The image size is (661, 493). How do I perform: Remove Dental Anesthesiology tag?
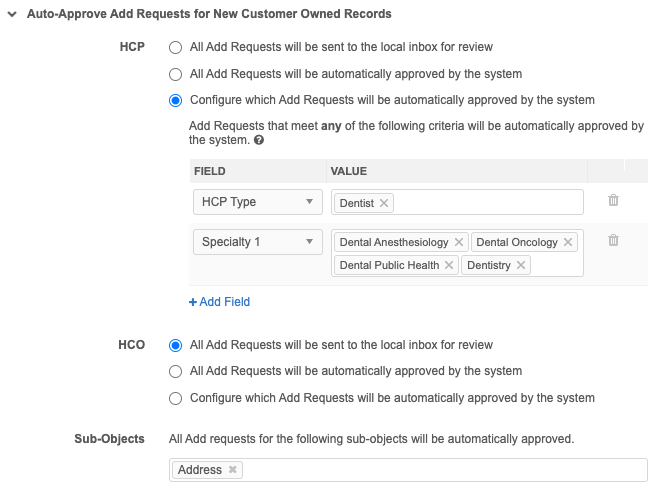[459, 242]
